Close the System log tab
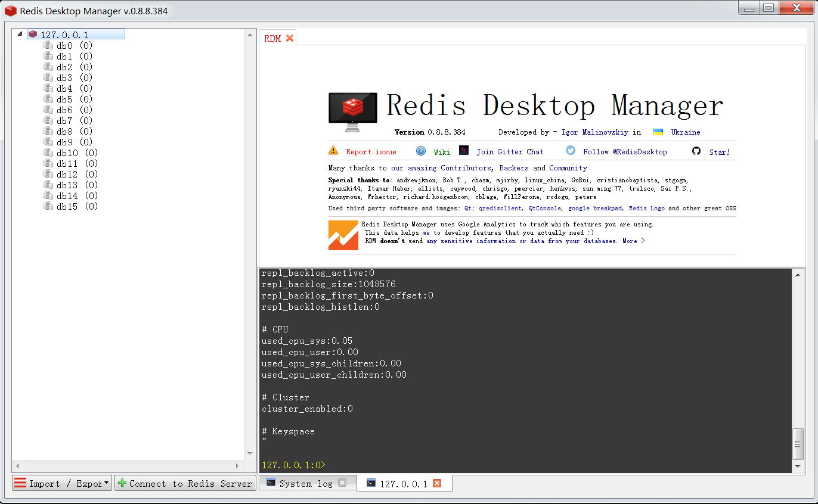 [342, 483]
